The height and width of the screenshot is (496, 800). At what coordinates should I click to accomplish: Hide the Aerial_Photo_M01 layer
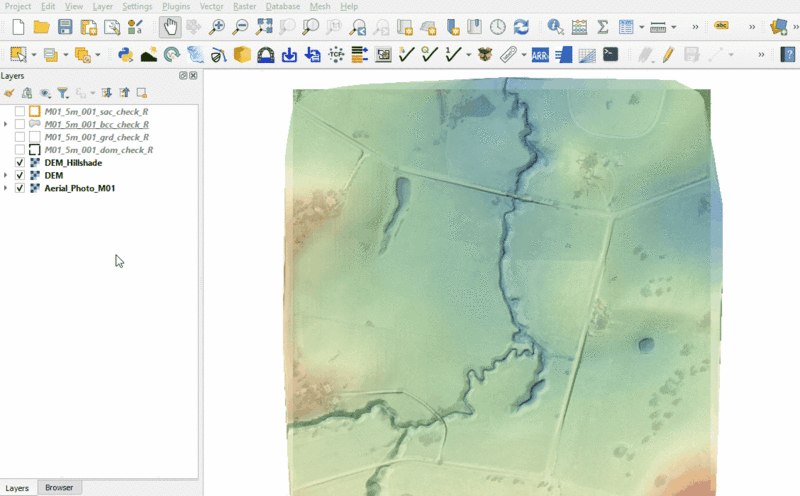click(20, 188)
